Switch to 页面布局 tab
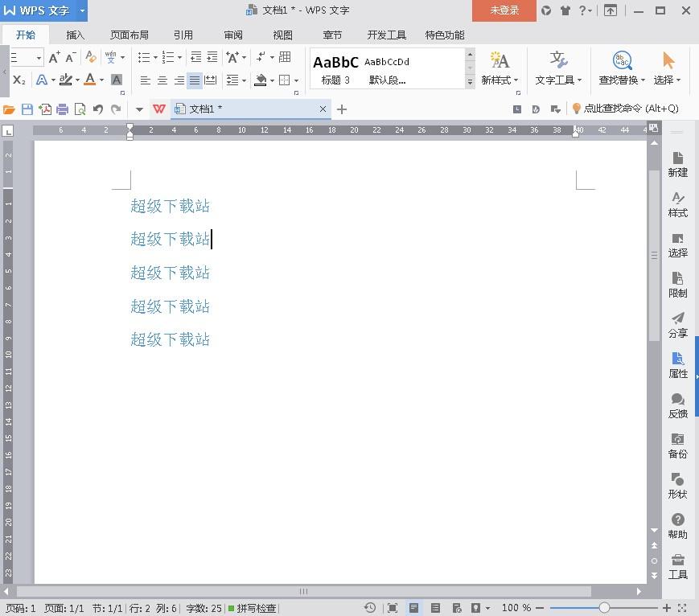Image resolution: width=699 pixels, height=616 pixels. [130, 35]
